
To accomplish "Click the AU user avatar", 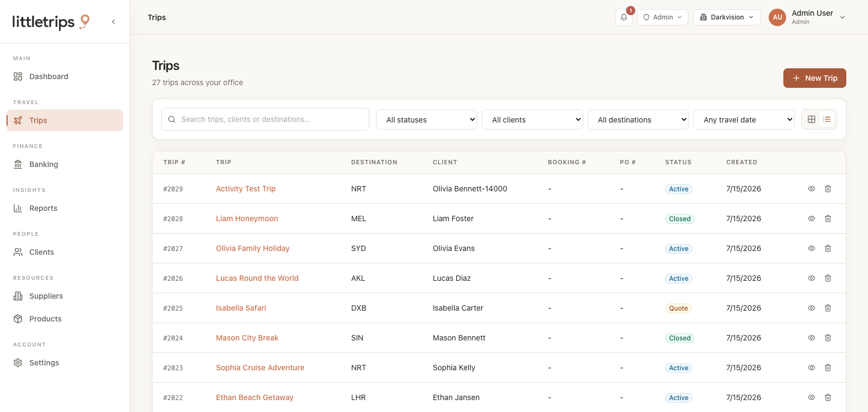I will 777,17.
